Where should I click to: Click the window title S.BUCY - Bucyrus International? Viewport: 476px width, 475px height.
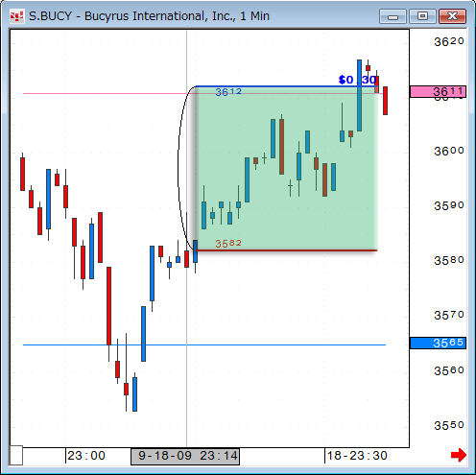[149, 16]
